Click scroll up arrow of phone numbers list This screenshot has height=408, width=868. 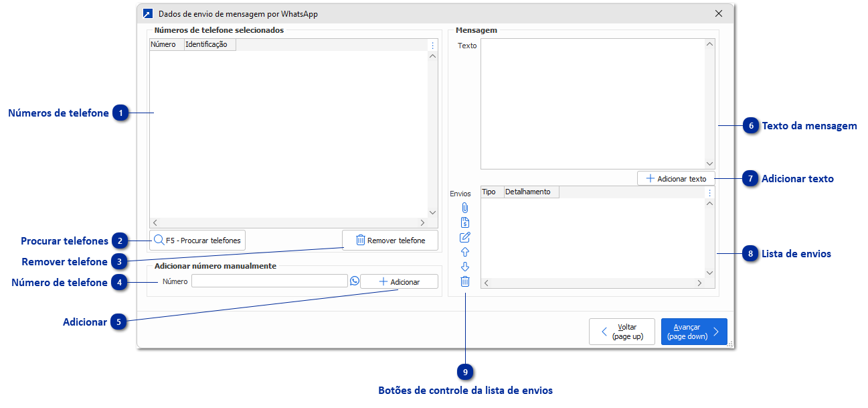[432, 56]
